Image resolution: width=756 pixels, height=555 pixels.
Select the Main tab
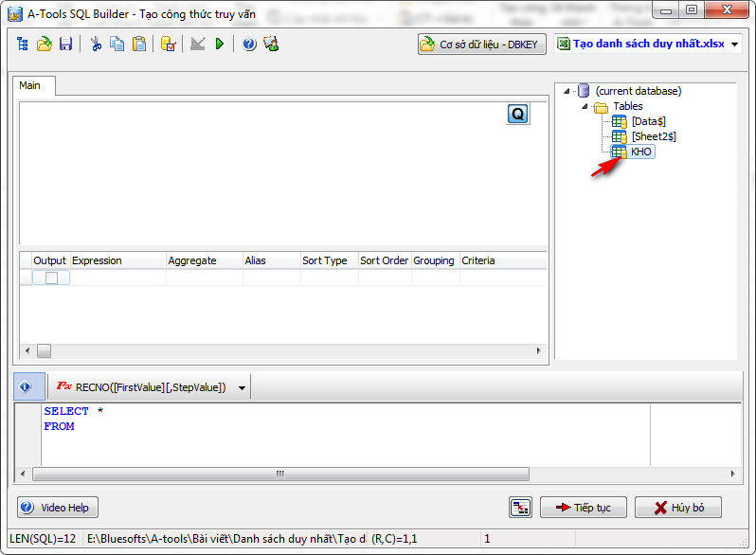point(30,85)
